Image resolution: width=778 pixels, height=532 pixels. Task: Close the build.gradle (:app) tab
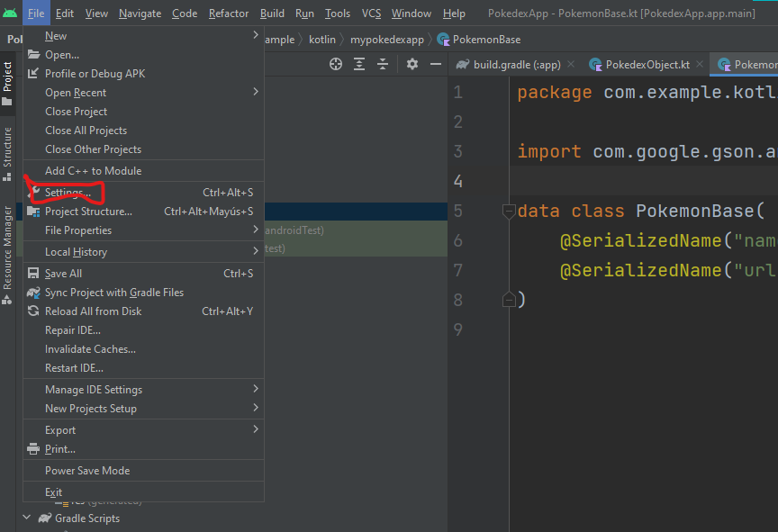(x=570, y=65)
